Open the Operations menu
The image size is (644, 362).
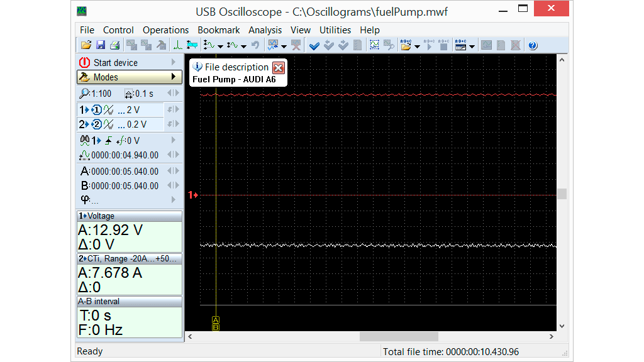pos(165,30)
